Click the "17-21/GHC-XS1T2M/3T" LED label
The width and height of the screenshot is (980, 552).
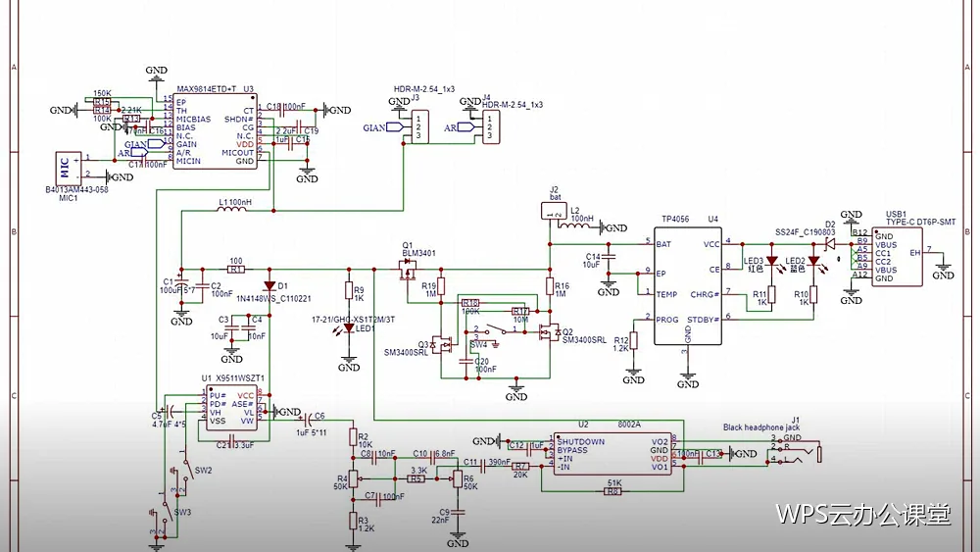[353, 320]
